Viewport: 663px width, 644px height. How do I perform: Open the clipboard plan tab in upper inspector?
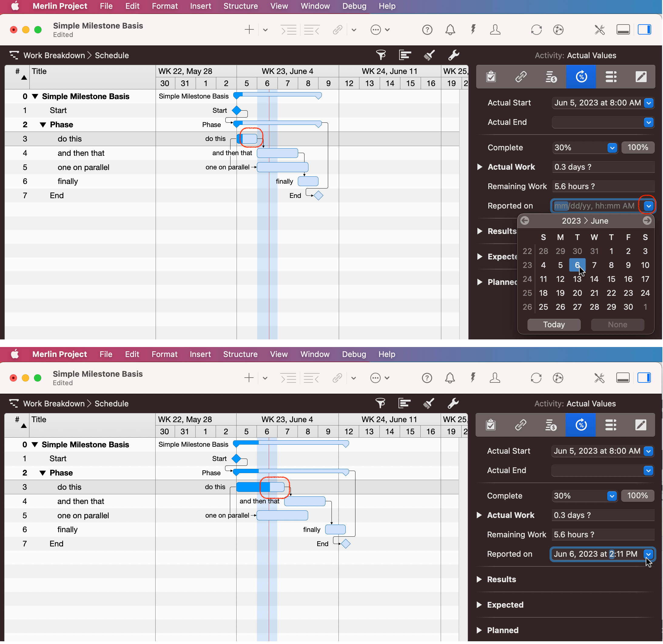click(491, 77)
